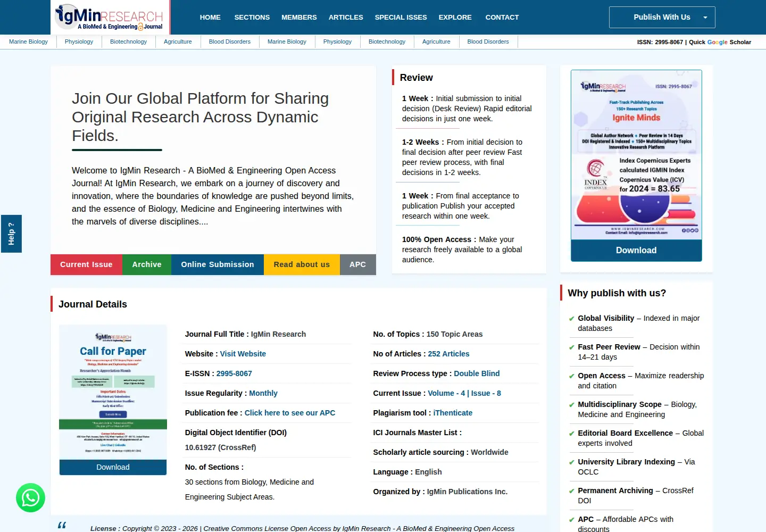Follow the Visit Website link
The image size is (766, 532).
pos(243,354)
